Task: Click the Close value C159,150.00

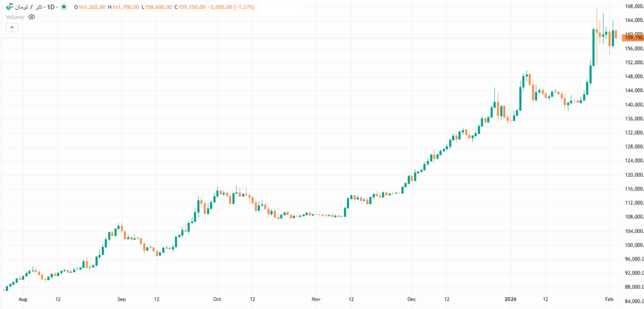Action: click(189, 8)
